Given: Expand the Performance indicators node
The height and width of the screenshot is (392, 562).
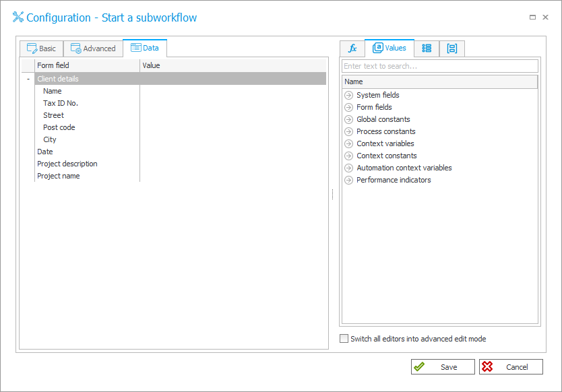Looking at the screenshot, I should [348, 181].
